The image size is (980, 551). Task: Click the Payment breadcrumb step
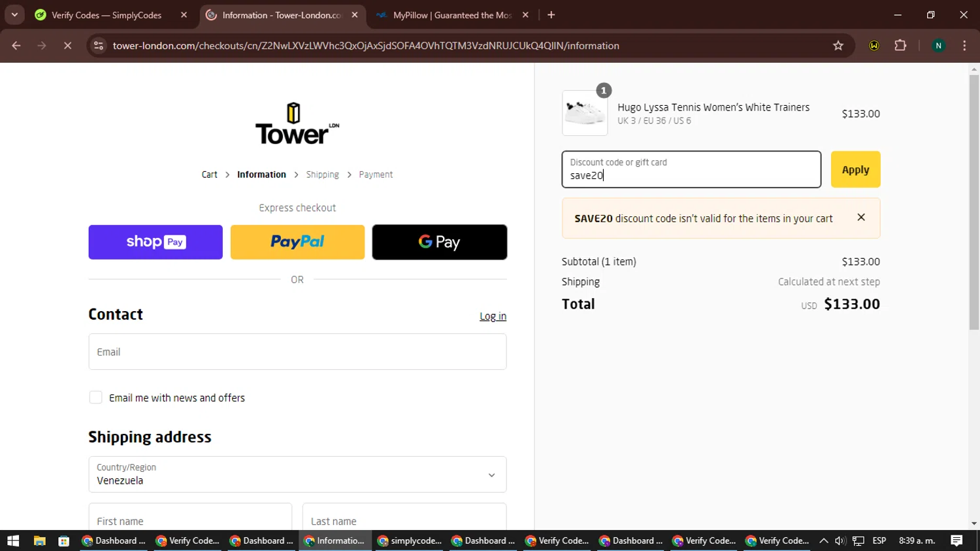point(376,175)
